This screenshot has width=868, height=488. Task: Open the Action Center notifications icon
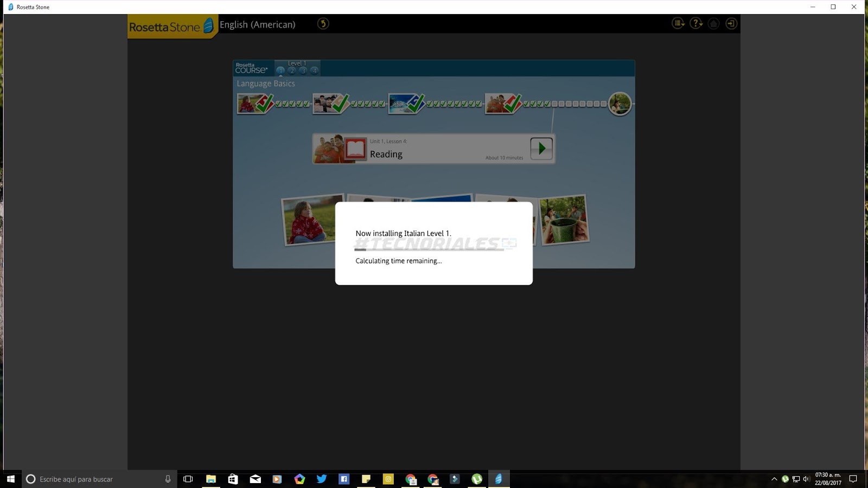[x=853, y=479]
